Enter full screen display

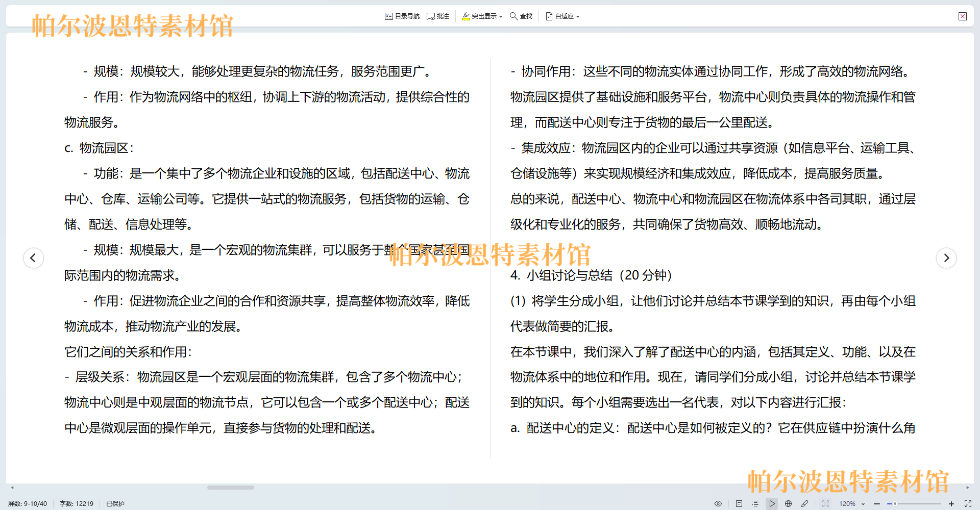click(968, 503)
